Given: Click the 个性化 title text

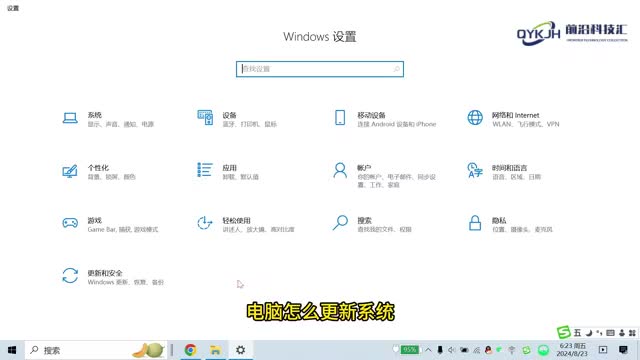Looking at the screenshot, I should pos(98,168).
